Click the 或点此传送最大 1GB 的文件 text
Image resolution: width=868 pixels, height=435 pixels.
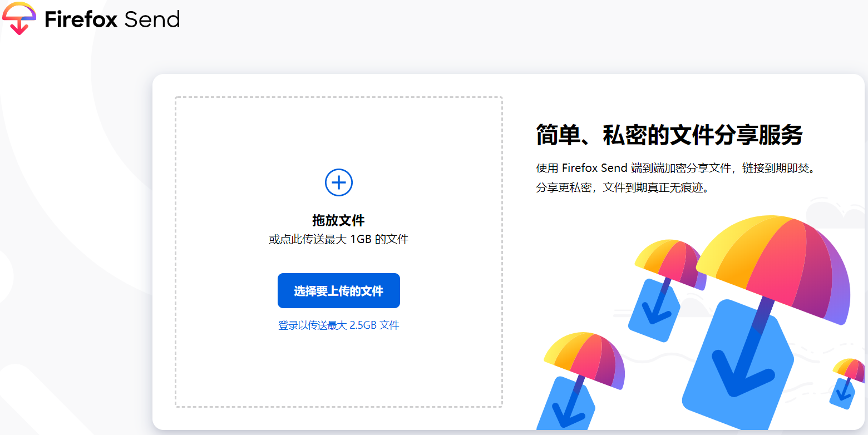(x=338, y=240)
